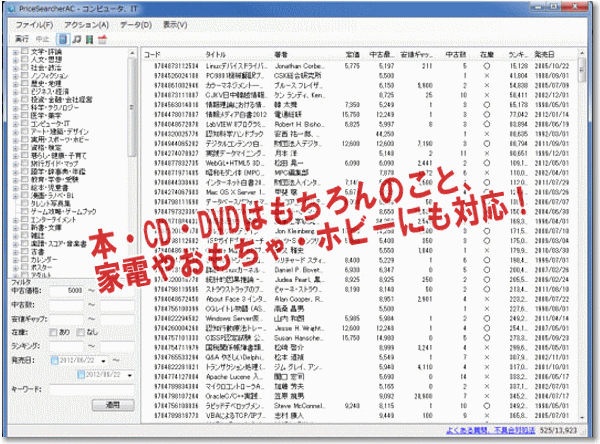Image resolution: width=600 pixels, height=444 pixels.
Task: Select the row by author Steve McConnell
Action: click(x=361, y=406)
